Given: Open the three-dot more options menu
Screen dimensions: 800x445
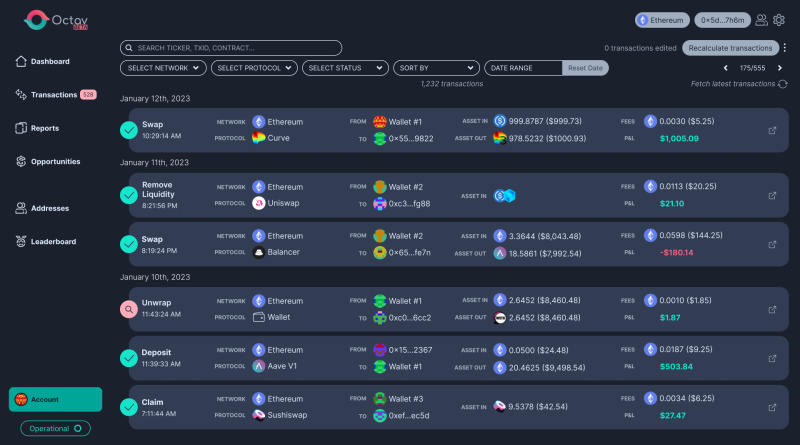Looking at the screenshot, I should click(785, 48).
